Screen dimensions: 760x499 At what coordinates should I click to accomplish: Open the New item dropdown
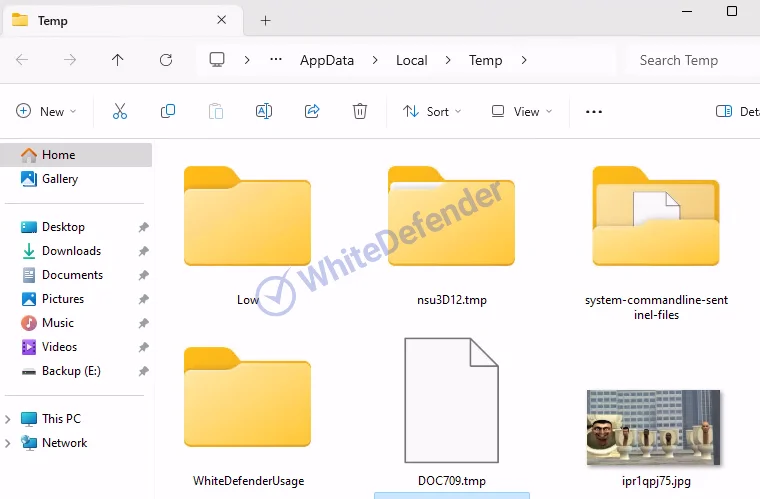pos(46,112)
